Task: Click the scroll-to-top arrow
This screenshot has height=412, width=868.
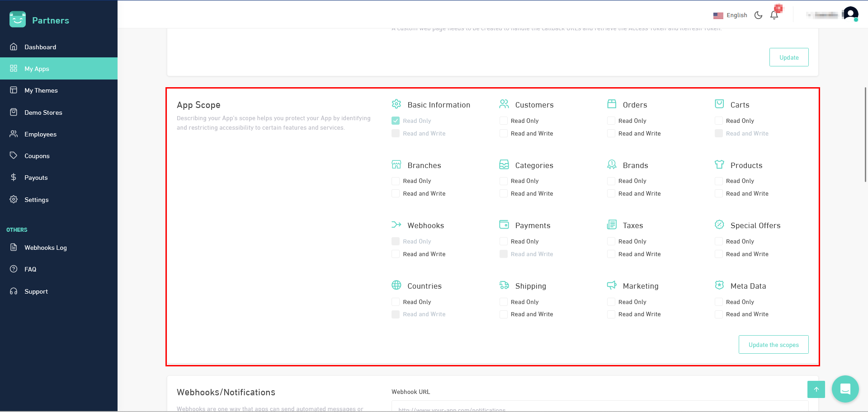Action: [x=816, y=389]
